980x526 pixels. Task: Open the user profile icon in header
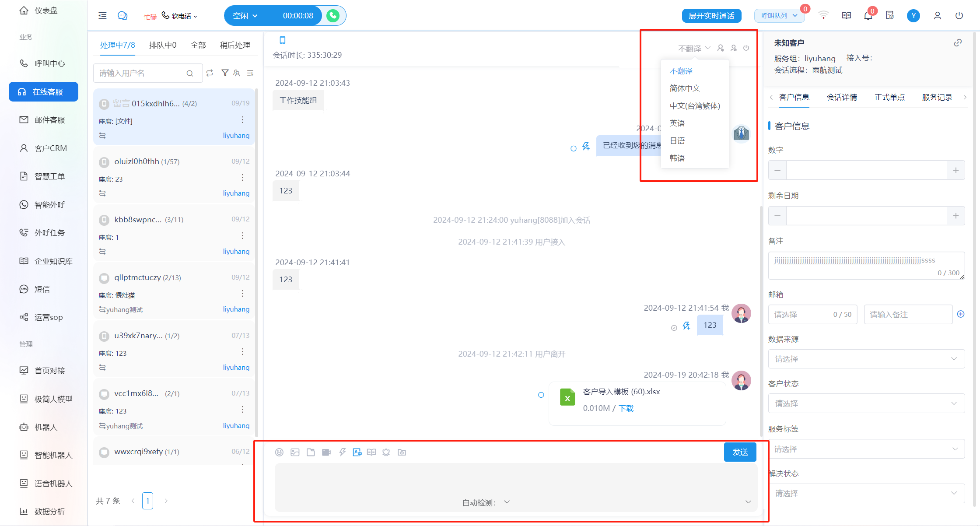pos(937,16)
